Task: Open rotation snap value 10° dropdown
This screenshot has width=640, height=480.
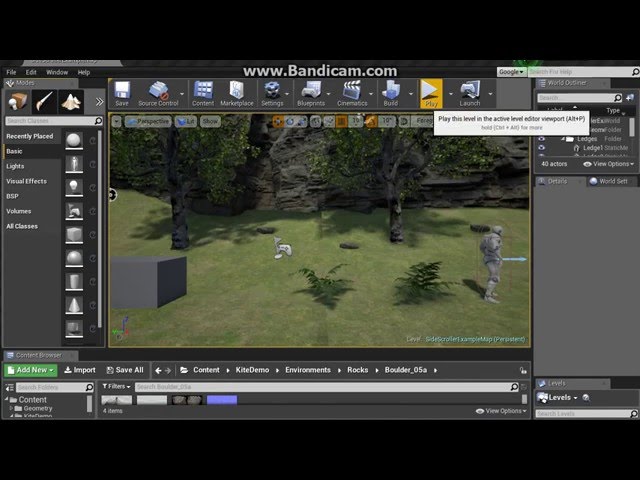Action: pyautogui.click(x=387, y=121)
